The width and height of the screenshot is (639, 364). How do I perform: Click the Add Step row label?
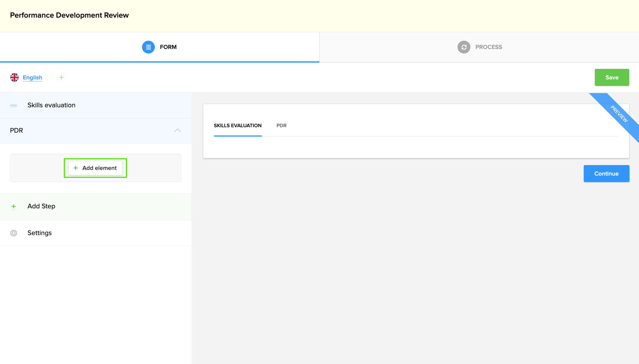pyautogui.click(x=41, y=206)
